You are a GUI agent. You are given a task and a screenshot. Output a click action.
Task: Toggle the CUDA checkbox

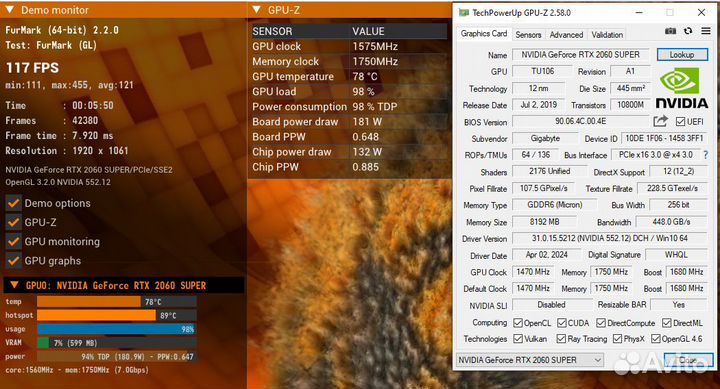562,323
